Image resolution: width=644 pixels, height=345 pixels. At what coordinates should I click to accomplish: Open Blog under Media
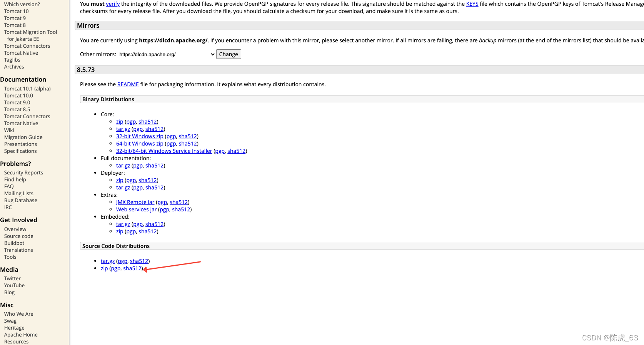point(9,292)
